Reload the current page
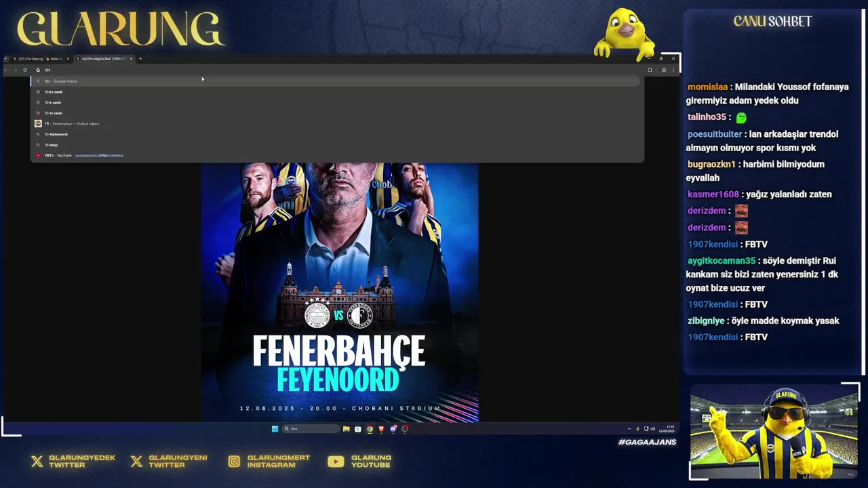 click(x=25, y=70)
